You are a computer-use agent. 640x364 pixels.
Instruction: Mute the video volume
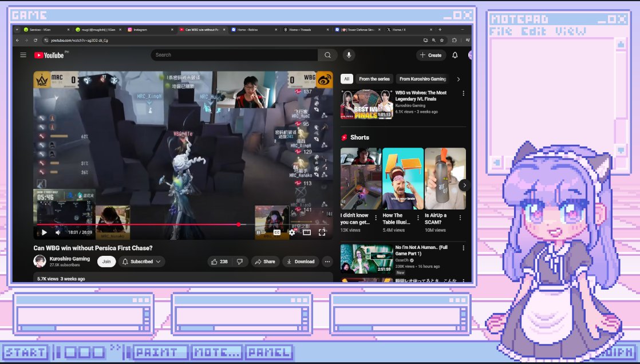coord(58,232)
